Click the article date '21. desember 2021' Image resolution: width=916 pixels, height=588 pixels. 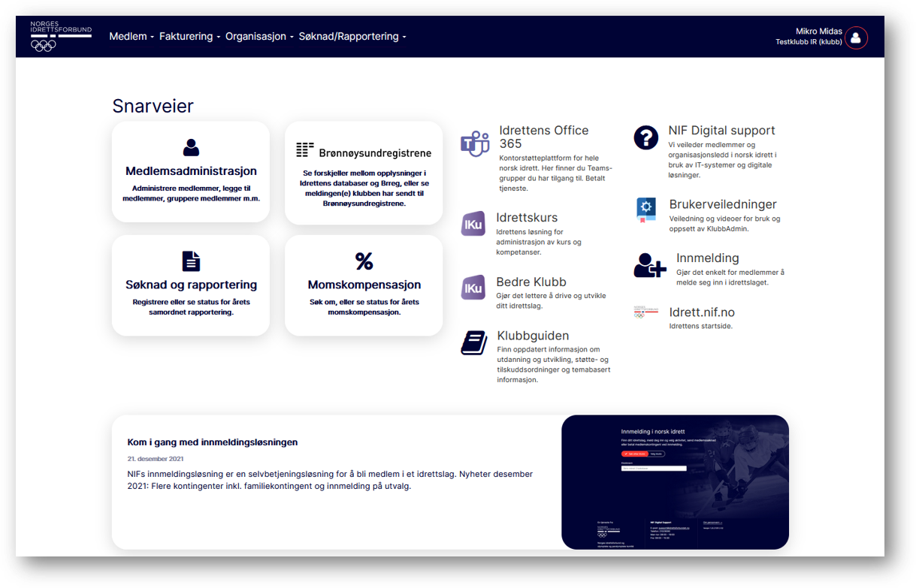(156, 459)
